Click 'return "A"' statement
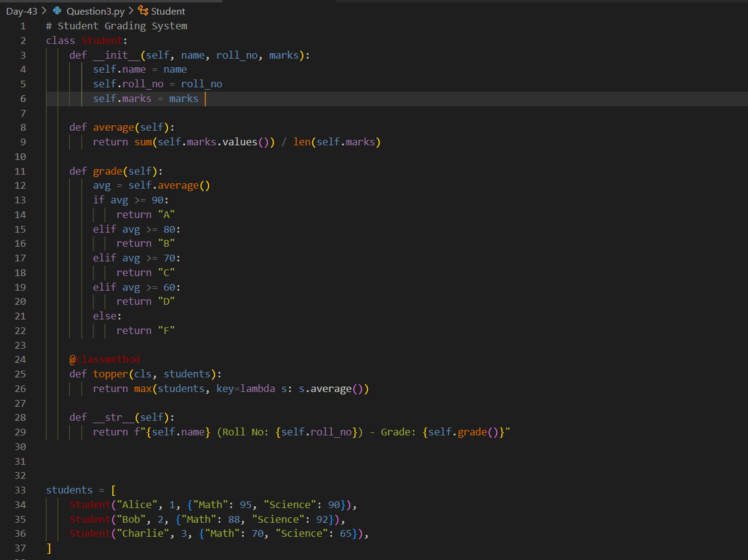The width and height of the screenshot is (748, 560). [145, 215]
